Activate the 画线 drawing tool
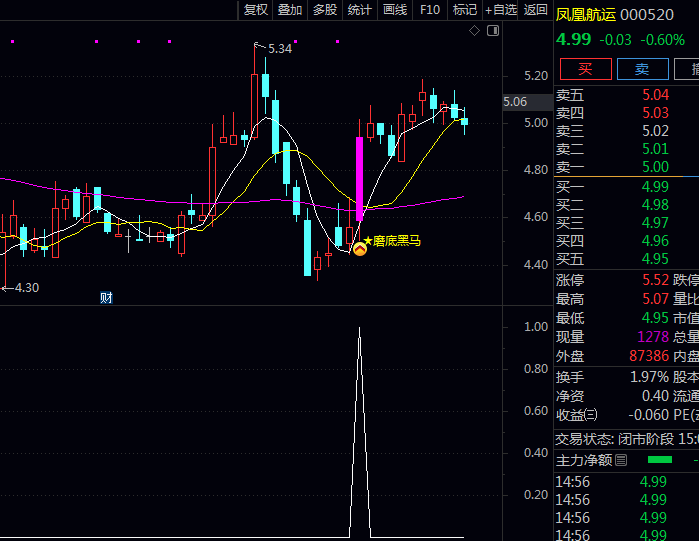This screenshot has height=541, width=699. pyautogui.click(x=395, y=10)
